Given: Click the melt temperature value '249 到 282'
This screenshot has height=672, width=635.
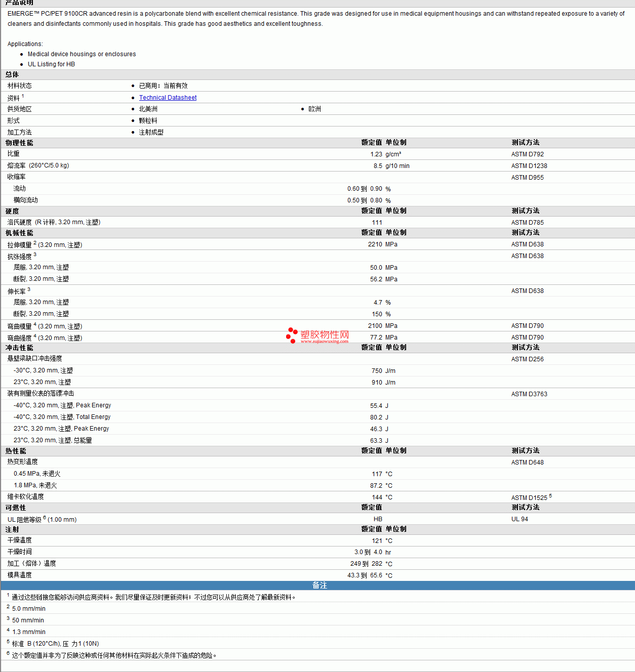Looking at the screenshot, I should (x=366, y=564).
